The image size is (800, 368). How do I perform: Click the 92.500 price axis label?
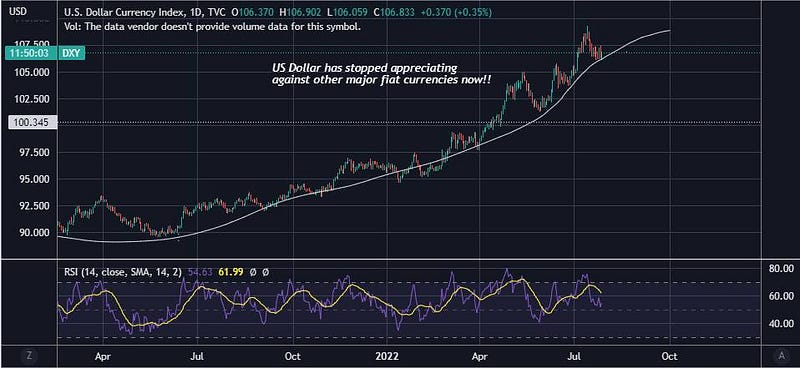pos(34,205)
